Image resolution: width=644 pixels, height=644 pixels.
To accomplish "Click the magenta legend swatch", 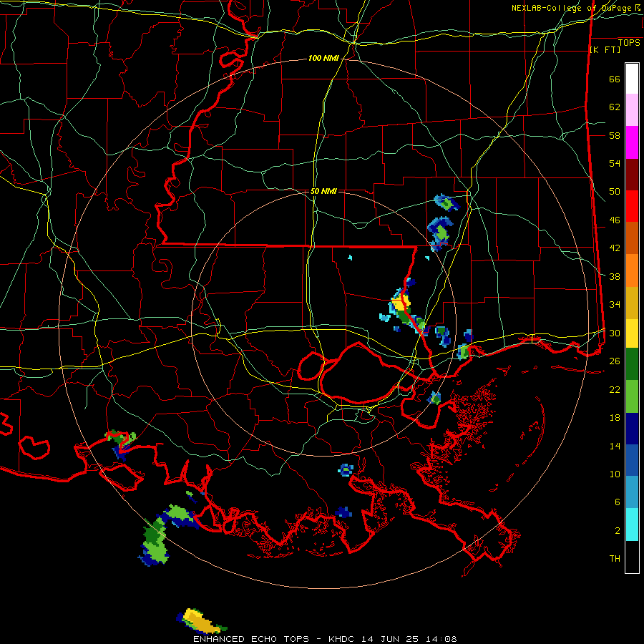I will click(x=632, y=142).
